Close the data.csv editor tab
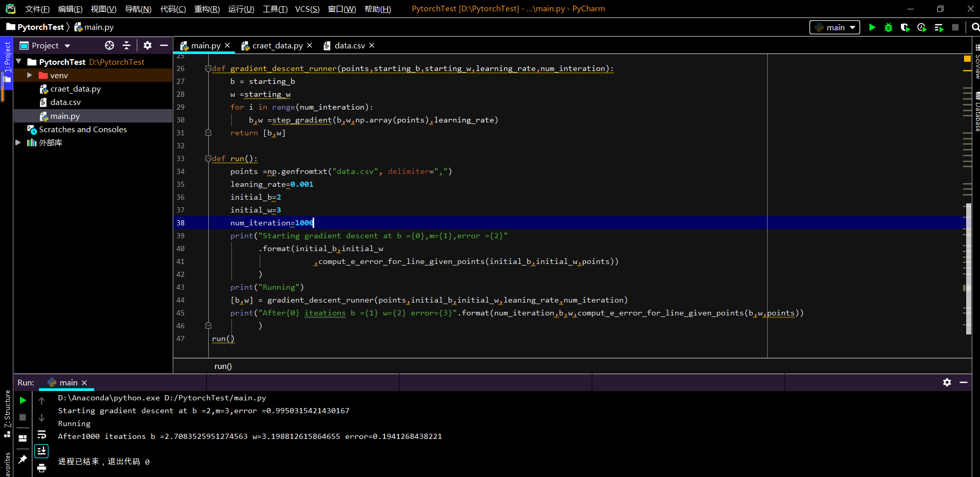Screen dimensions: 980x477 372,45
